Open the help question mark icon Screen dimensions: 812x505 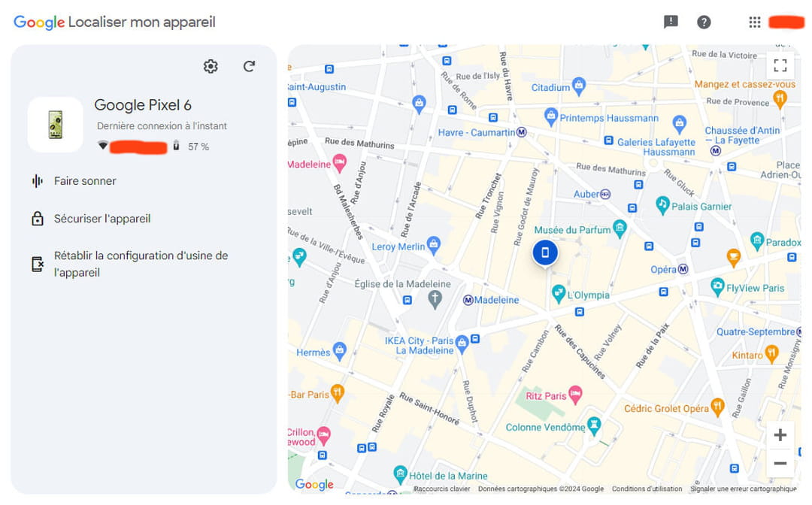(704, 22)
